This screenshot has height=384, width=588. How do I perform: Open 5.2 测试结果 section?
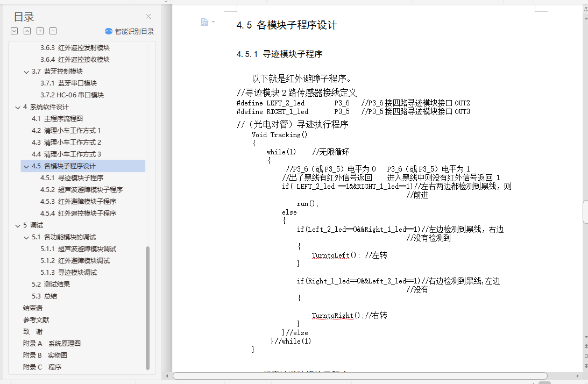[x=51, y=285]
